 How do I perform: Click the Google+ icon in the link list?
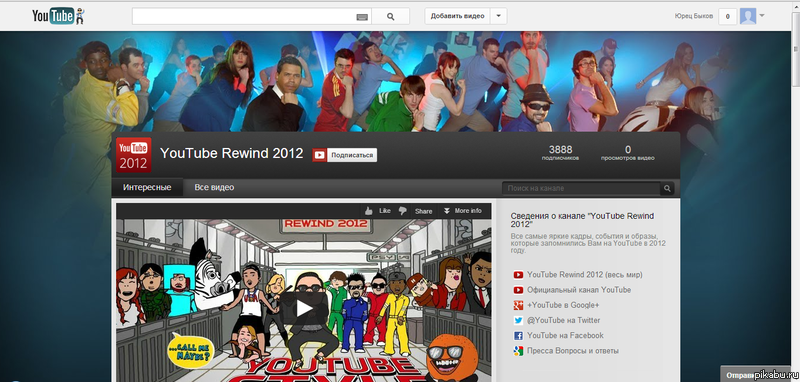[518, 305]
